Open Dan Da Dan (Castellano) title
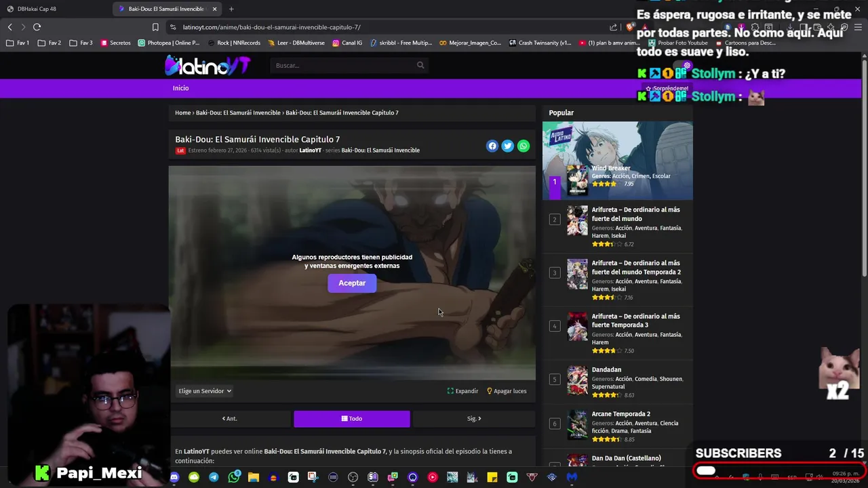The width and height of the screenshot is (868, 488). pos(627,458)
